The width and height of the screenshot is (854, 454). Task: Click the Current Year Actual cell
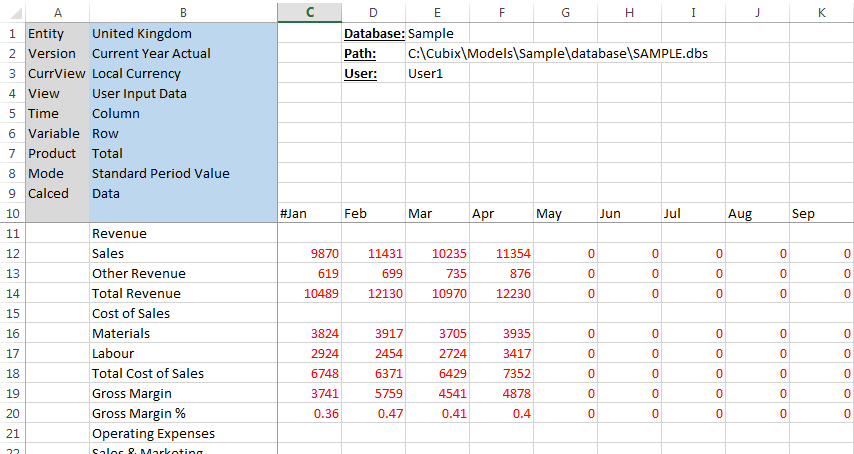(x=151, y=54)
